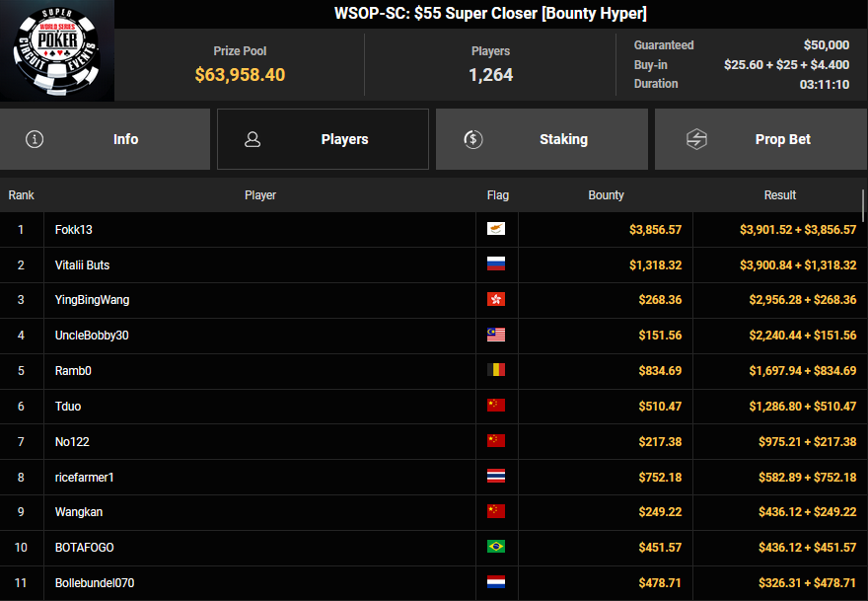Screen dimensions: 868x601
Task: Click the person icon on Players tab
Action: [x=253, y=139]
